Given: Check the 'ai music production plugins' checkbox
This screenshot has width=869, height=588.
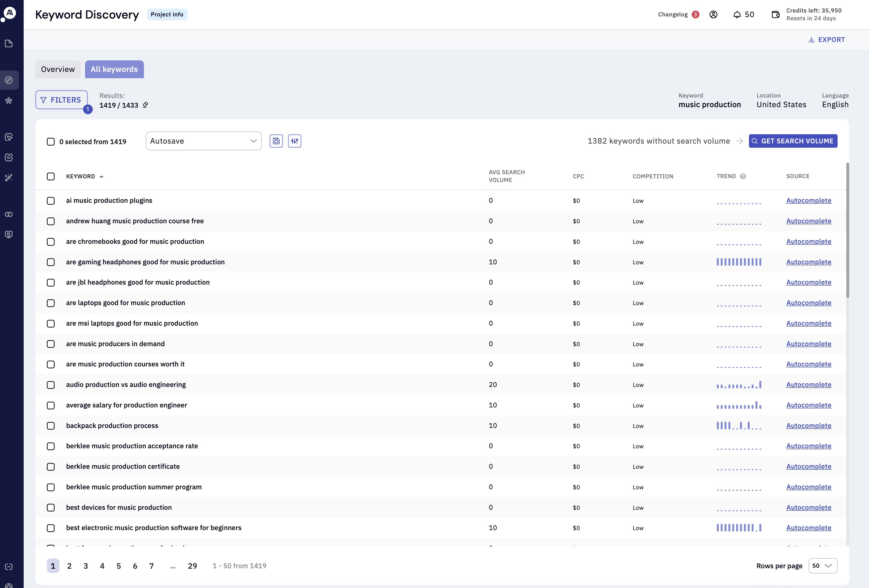Looking at the screenshot, I should 50,201.
